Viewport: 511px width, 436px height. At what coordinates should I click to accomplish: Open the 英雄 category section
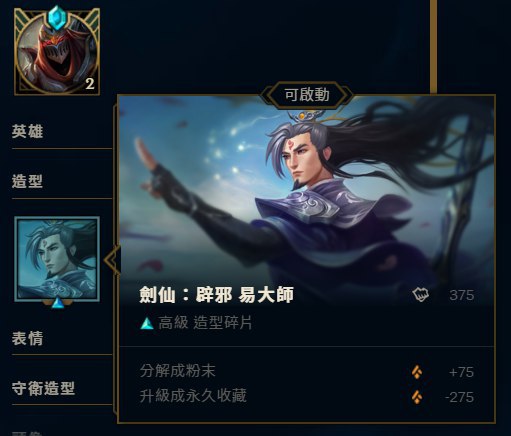(28, 131)
